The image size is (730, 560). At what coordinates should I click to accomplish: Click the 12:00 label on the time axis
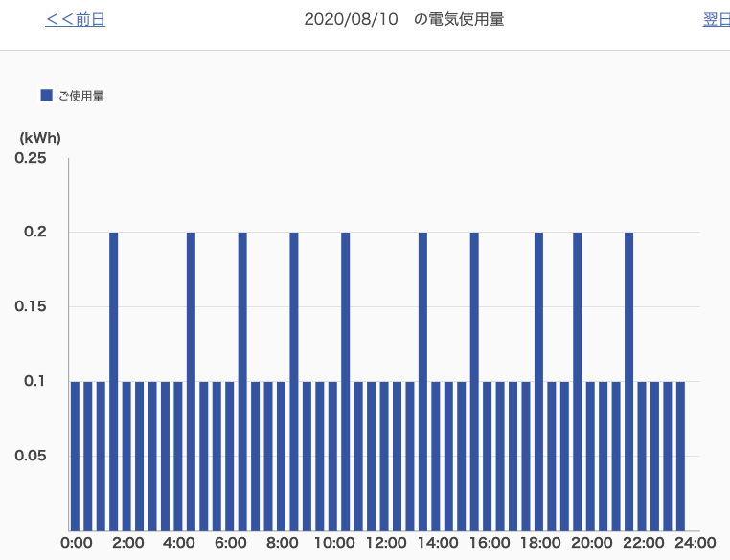click(x=385, y=544)
